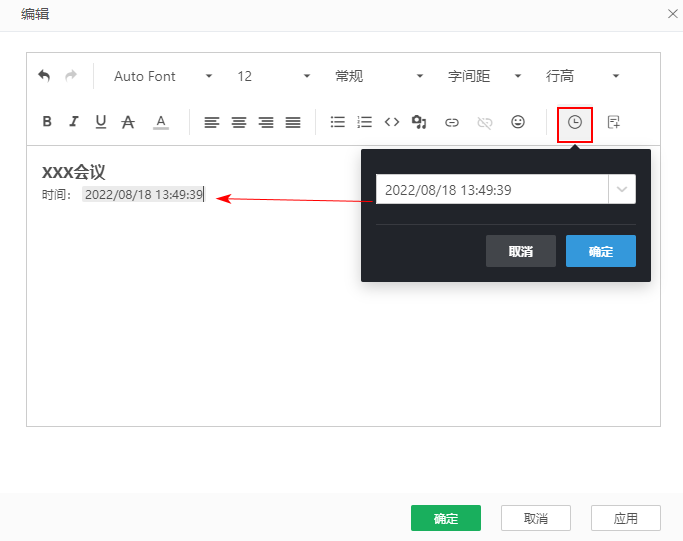Click inserted timestamp in the editor
683x541 pixels.
tap(143, 194)
